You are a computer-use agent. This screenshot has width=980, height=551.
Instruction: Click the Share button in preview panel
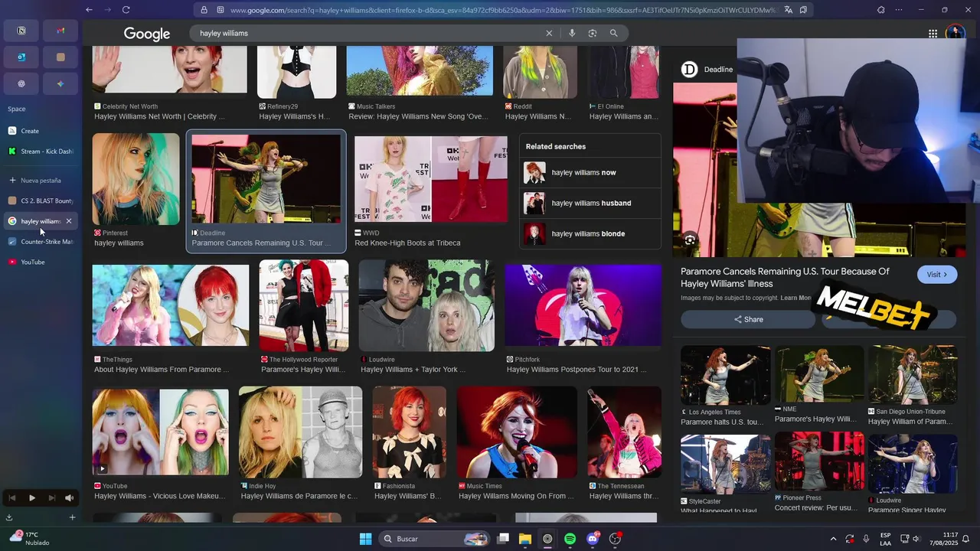tap(748, 320)
